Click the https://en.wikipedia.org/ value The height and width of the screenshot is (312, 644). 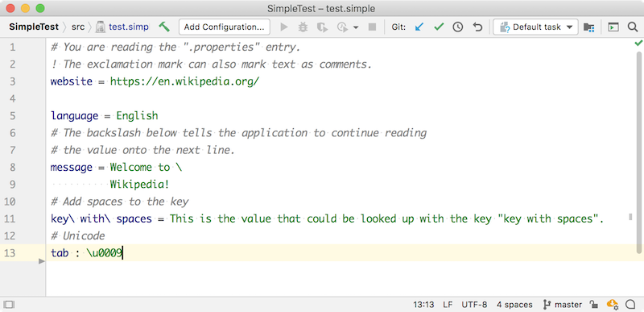(x=185, y=81)
